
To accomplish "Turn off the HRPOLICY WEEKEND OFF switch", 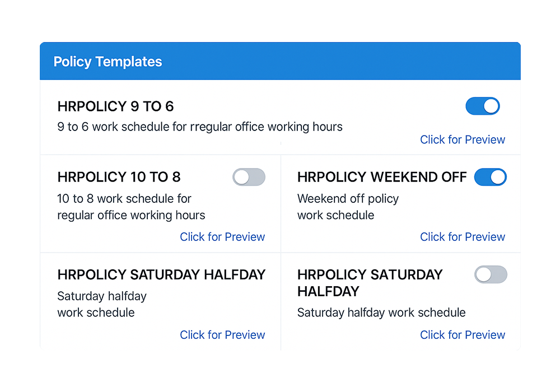I will point(491,177).
